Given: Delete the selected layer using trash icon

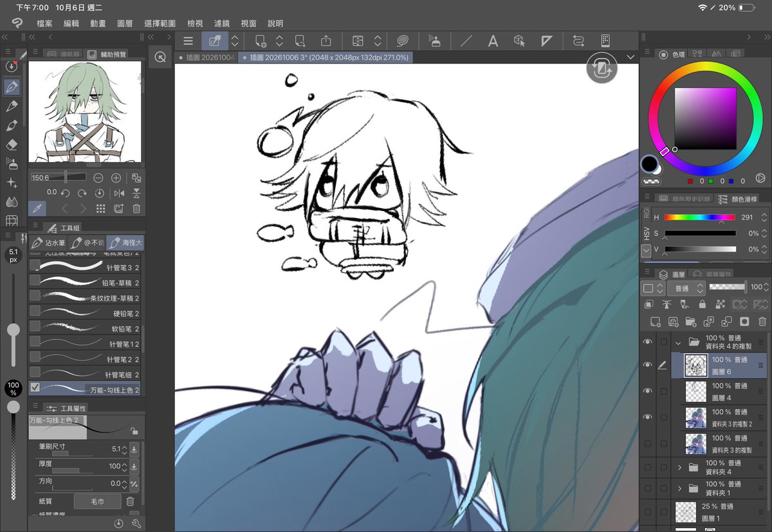Looking at the screenshot, I should coord(762,321).
